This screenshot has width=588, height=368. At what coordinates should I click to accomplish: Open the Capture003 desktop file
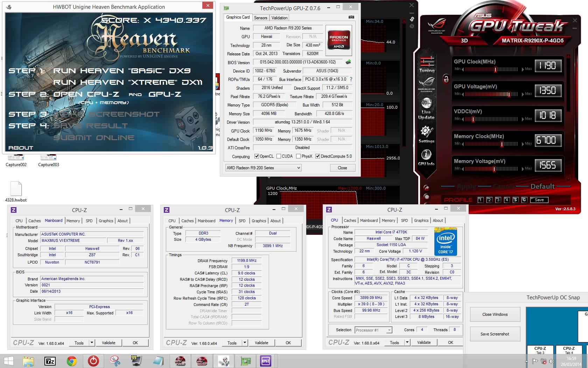48,161
